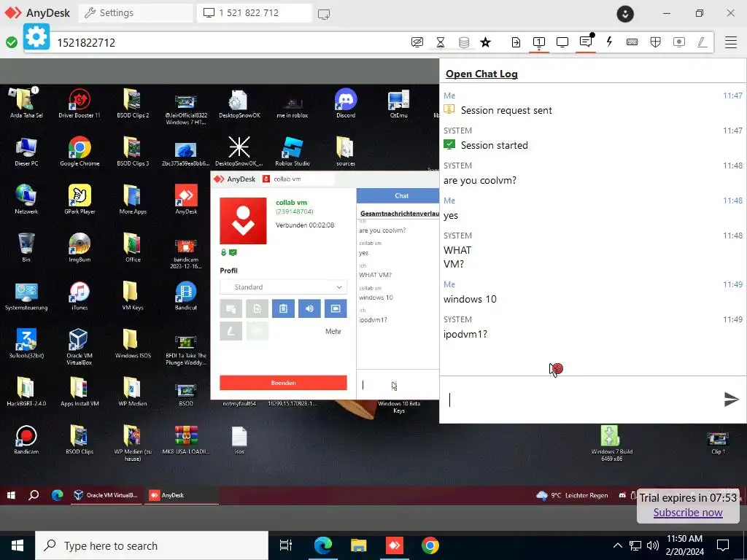Toggle the chat bubble icon in toolbar

tap(586, 42)
